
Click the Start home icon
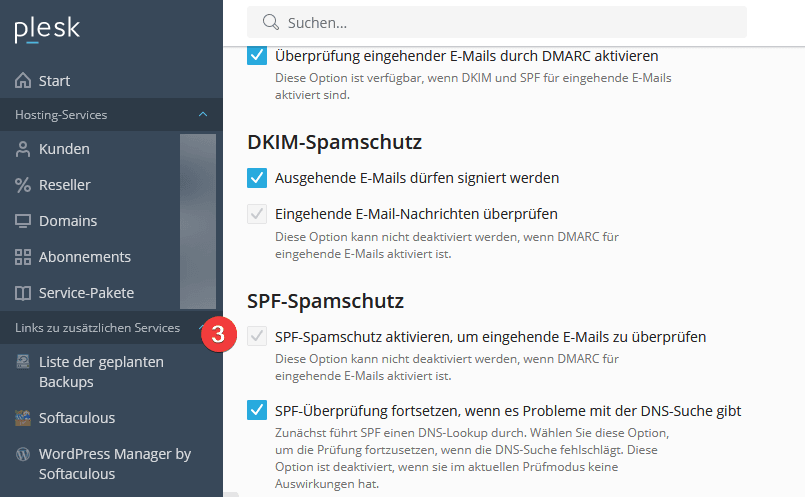pyautogui.click(x=23, y=81)
